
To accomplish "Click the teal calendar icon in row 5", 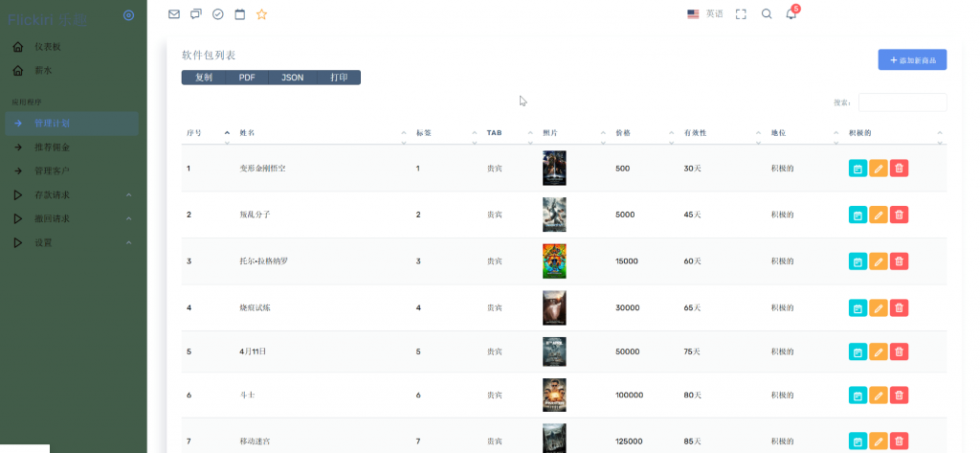I will tap(858, 351).
